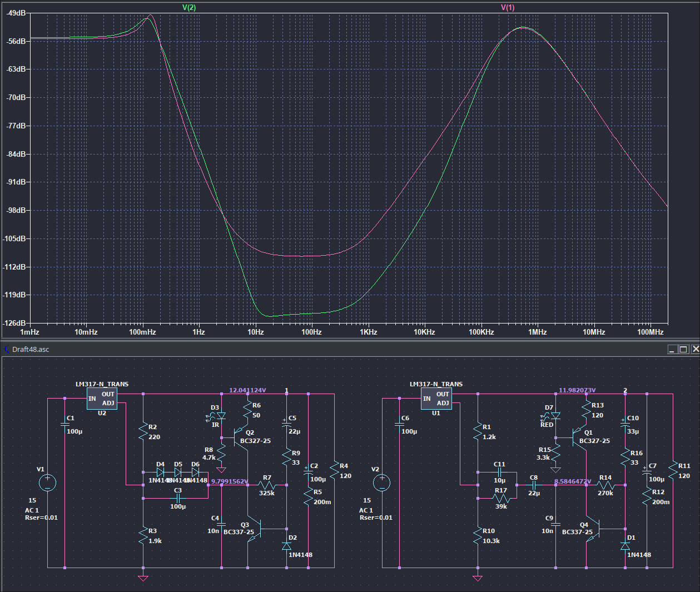
Task: Select resistor R2 220 symbol
Action: pyautogui.click(x=143, y=432)
